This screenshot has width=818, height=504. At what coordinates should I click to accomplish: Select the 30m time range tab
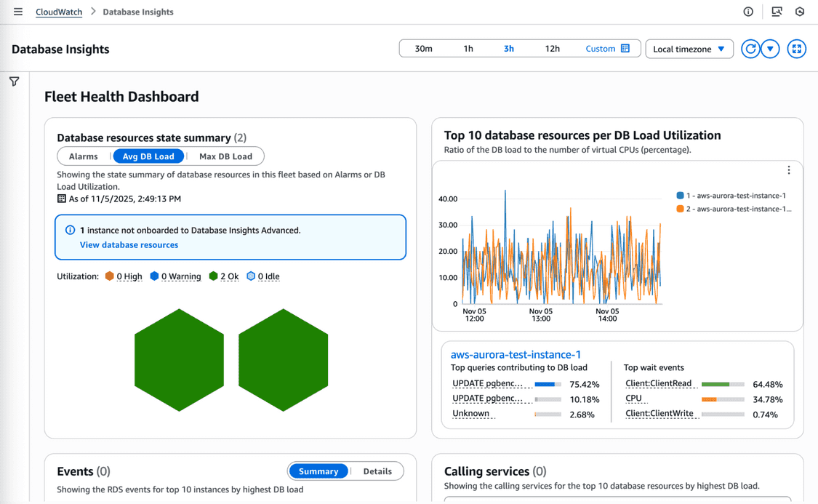pyautogui.click(x=422, y=48)
